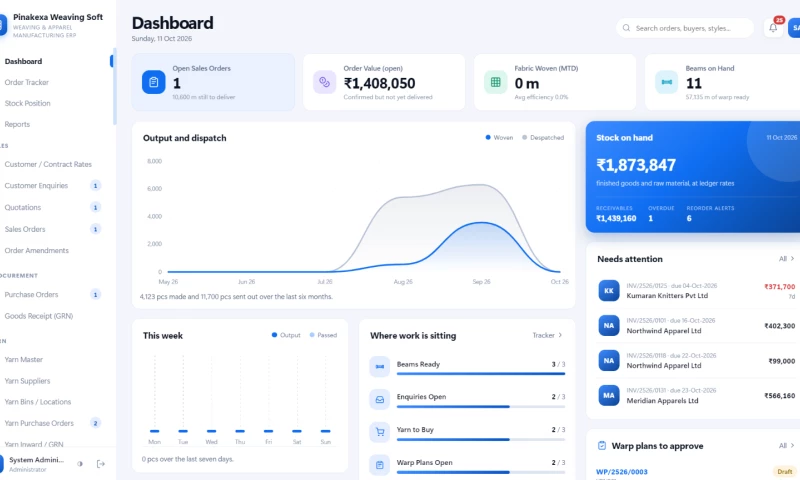
Task: Click the search magnifier icon
Action: [x=626, y=28]
